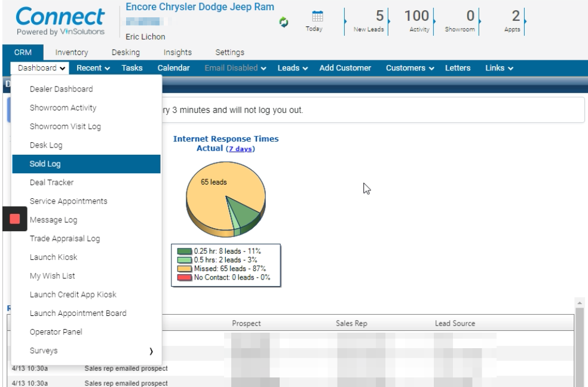This screenshot has height=387, width=588.
Task: Click the Internet Response Times pie chart
Action: (x=226, y=199)
